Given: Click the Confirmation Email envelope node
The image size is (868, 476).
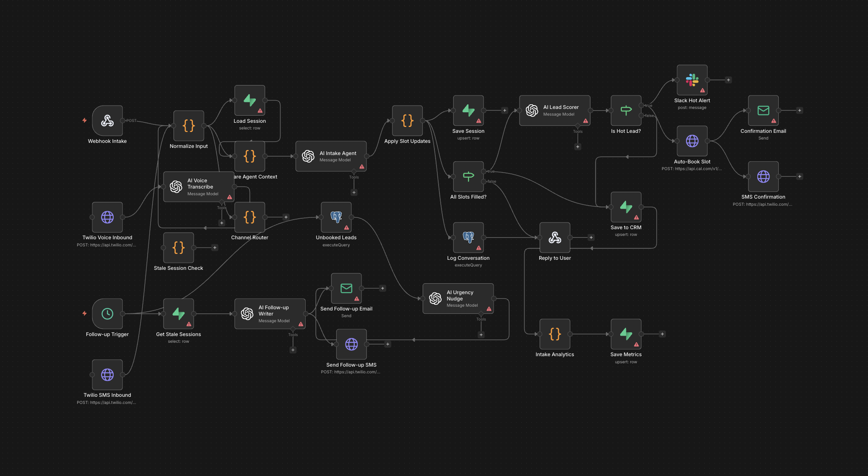Looking at the screenshot, I should point(763,111).
